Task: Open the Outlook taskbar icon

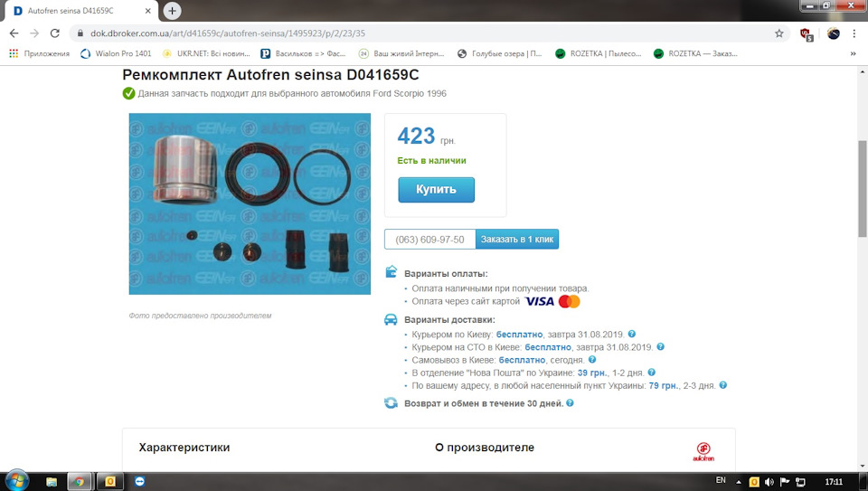Action: [110, 482]
